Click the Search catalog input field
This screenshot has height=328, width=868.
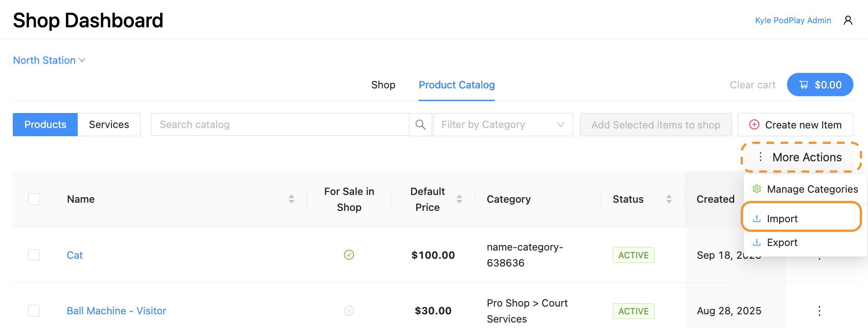[280, 125]
